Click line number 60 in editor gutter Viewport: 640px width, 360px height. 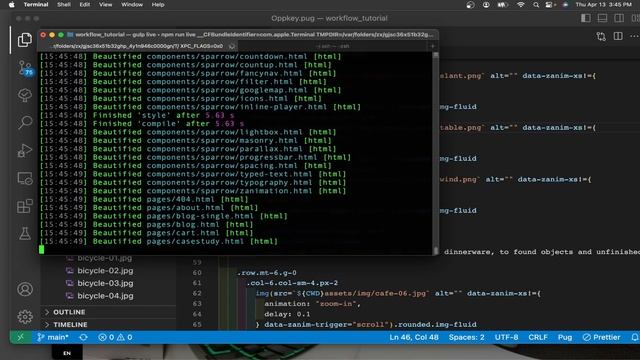(197, 273)
